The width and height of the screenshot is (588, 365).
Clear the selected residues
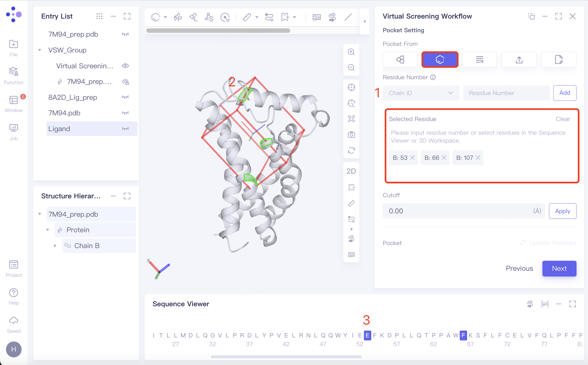click(x=563, y=119)
